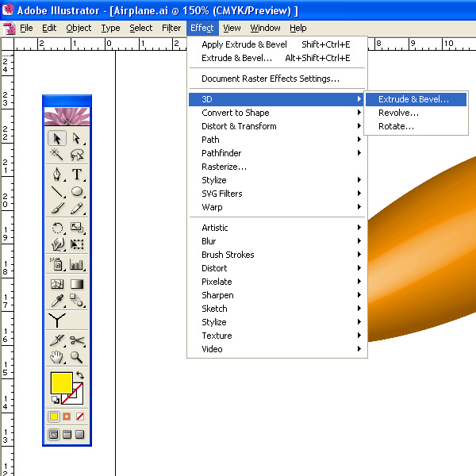Select the Gradient tool

tap(77, 284)
